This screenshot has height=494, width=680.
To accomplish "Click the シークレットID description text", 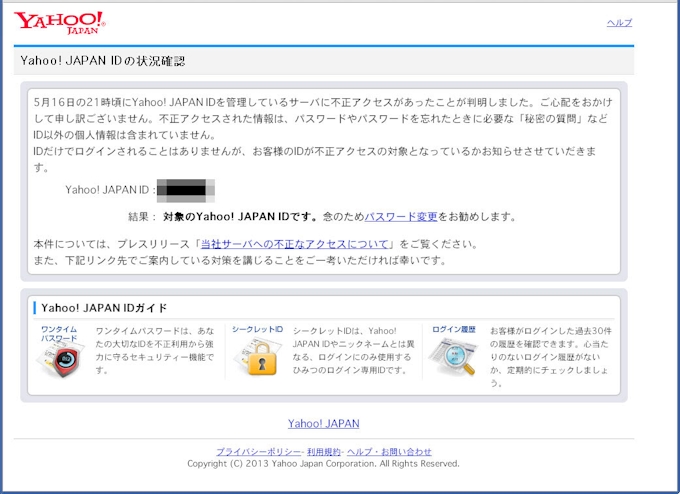I will click(353, 350).
